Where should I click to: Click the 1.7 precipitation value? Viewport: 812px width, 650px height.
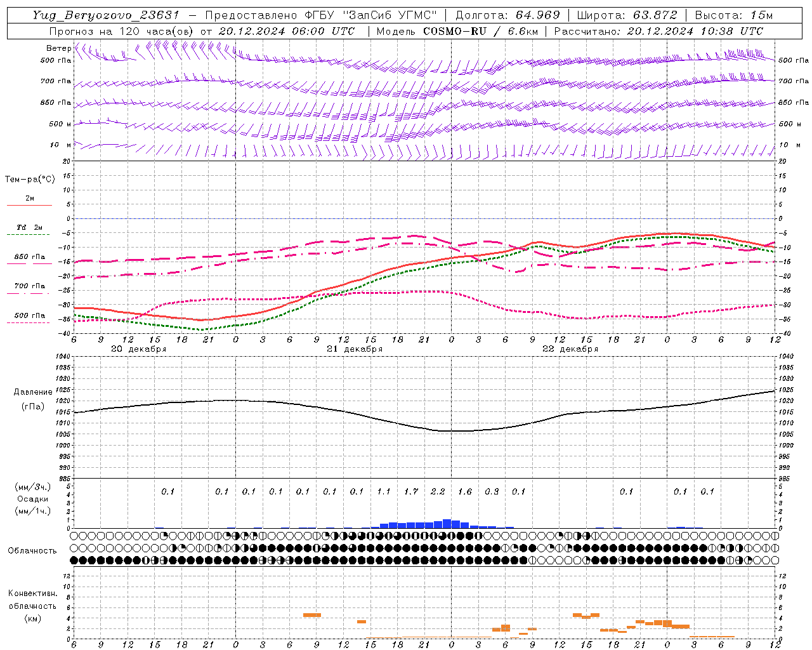pos(411,492)
